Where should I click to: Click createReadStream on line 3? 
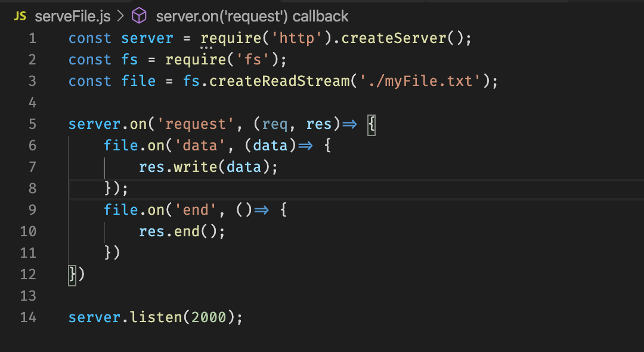click(279, 81)
